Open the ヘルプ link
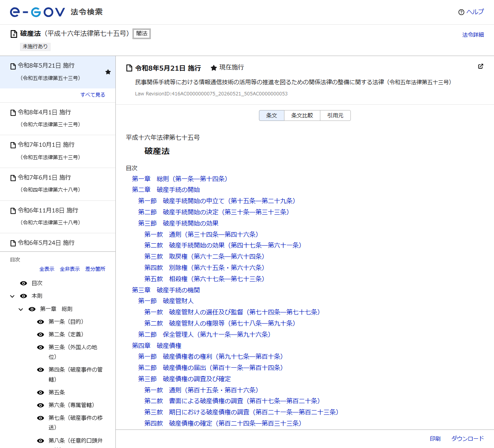Viewport: 494px width, 448px height. pyautogui.click(x=475, y=12)
